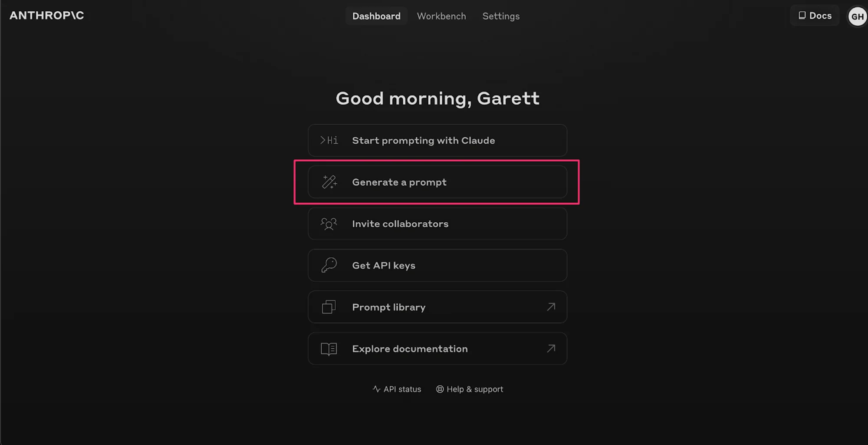Click the Help & support lifebuoy icon
Screen dimensions: 868x445
[x=440, y=389]
